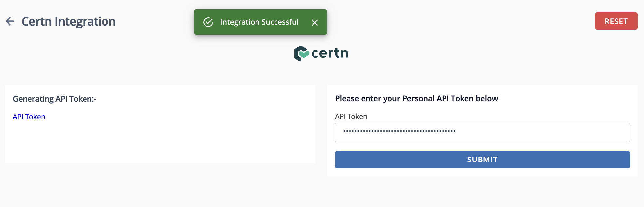The image size is (644, 207).
Task: Click the certn wordmark text in the logo
Action: (x=330, y=53)
